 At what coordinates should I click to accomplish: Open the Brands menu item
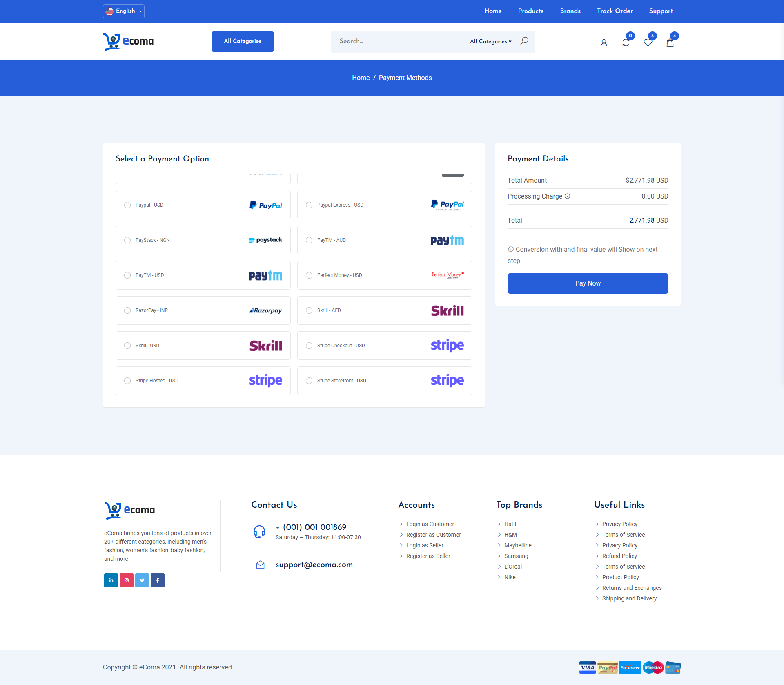(570, 11)
